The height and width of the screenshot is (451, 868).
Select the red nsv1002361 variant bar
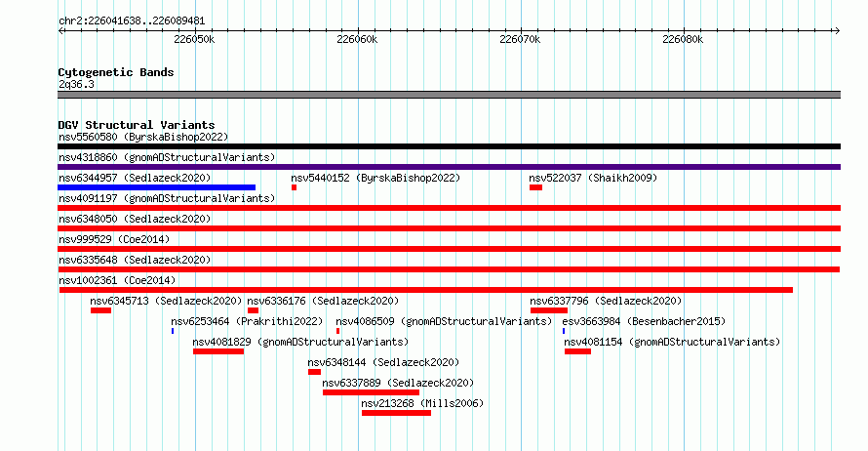(x=425, y=290)
